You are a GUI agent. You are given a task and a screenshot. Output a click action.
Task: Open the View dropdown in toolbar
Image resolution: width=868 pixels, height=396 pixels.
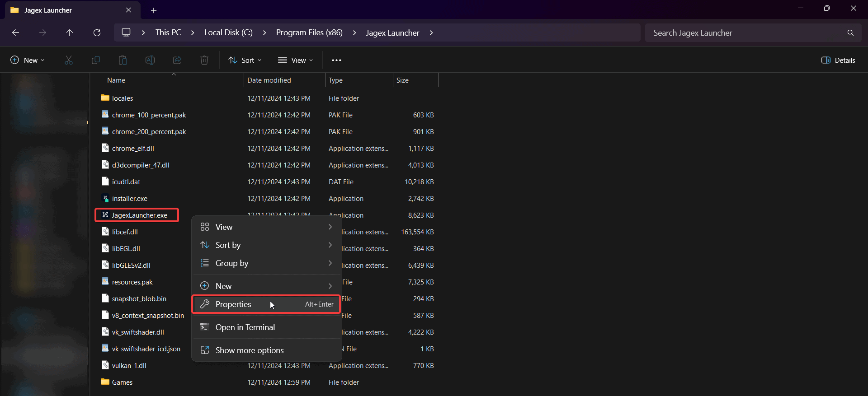click(x=296, y=60)
